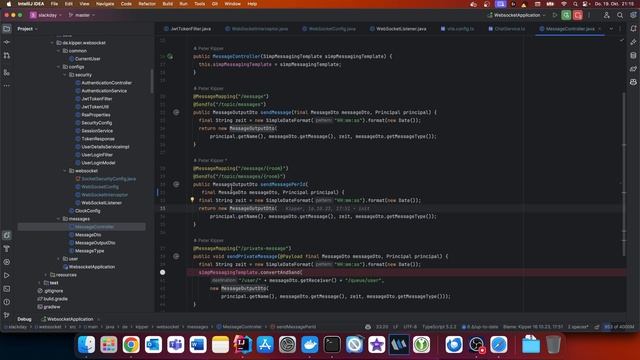
Task: Open Google Chrome from the Dock
Action: [x=131, y=345]
